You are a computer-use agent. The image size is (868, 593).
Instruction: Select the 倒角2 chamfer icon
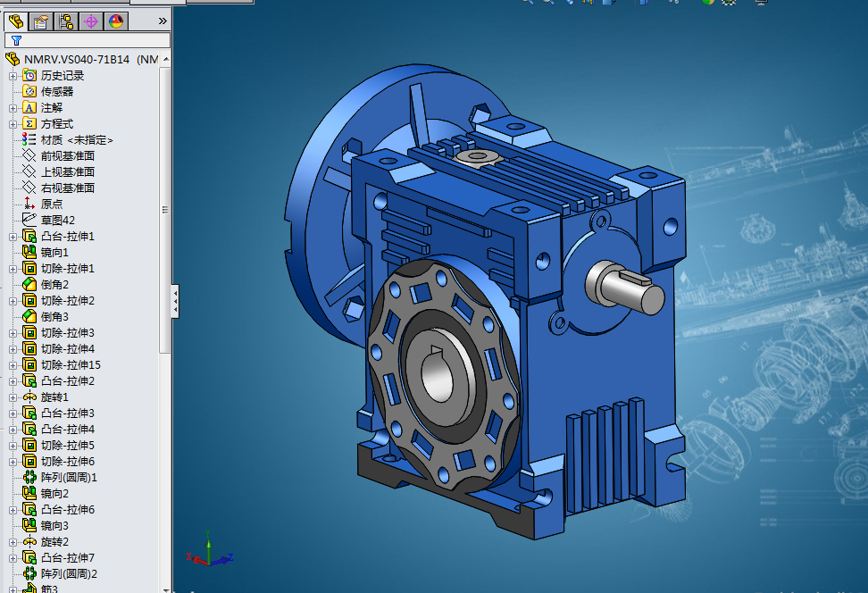click(29, 284)
